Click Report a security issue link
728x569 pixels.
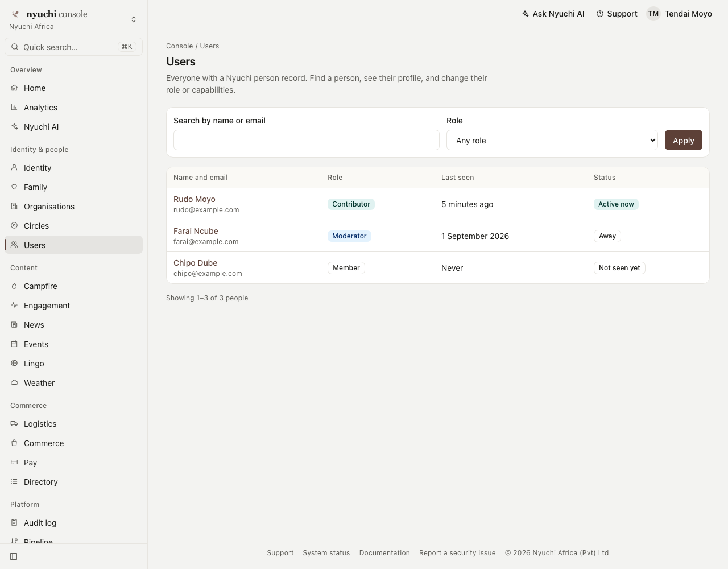click(457, 553)
